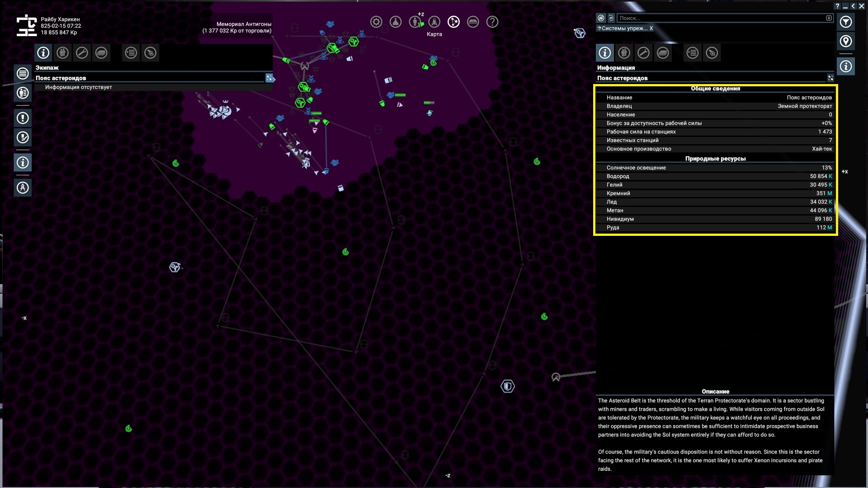Select the gate icon near right panel
Viewport: 868px width, 488px height.
pos(556,377)
